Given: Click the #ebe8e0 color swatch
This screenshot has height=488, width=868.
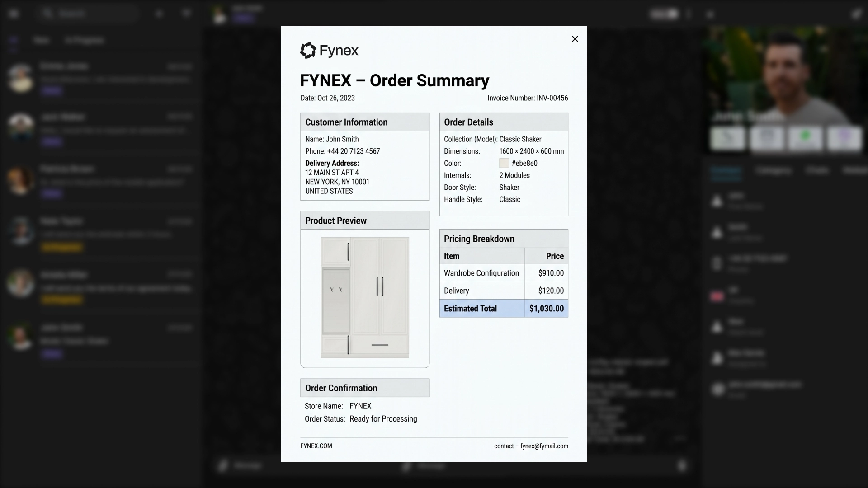Looking at the screenshot, I should click(x=504, y=164).
